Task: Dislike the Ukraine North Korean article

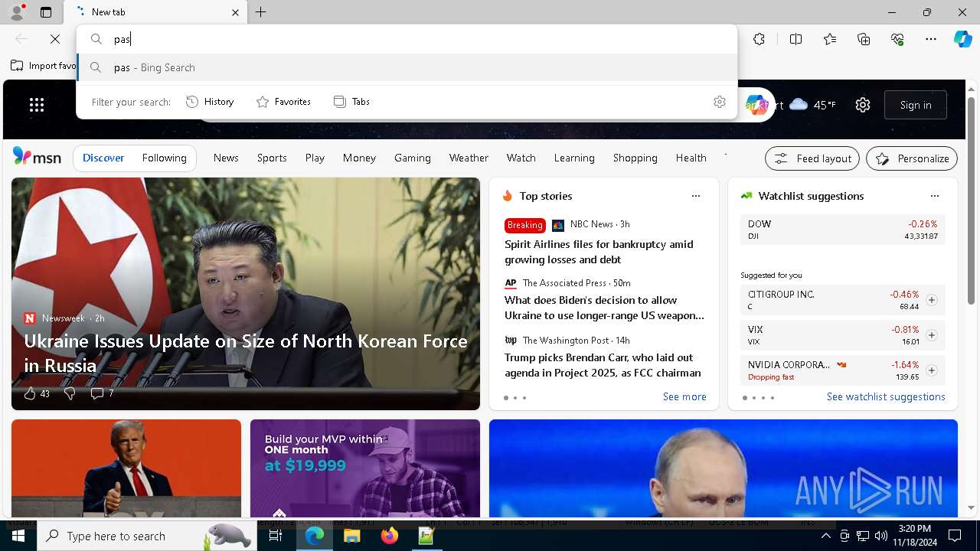Action: click(70, 393)
